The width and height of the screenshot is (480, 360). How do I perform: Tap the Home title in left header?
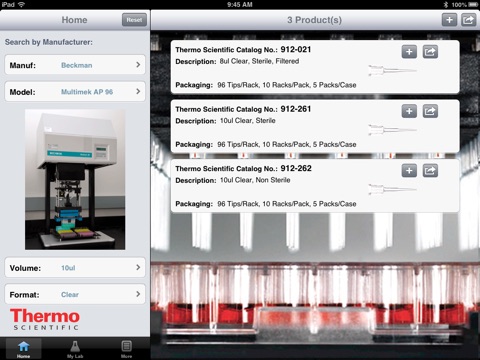(x=74, y=20)
